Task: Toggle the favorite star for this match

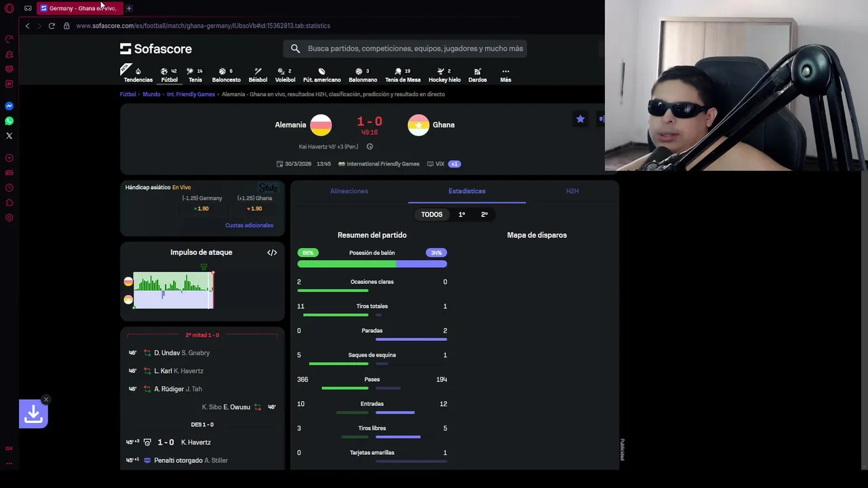Action: 580,119
